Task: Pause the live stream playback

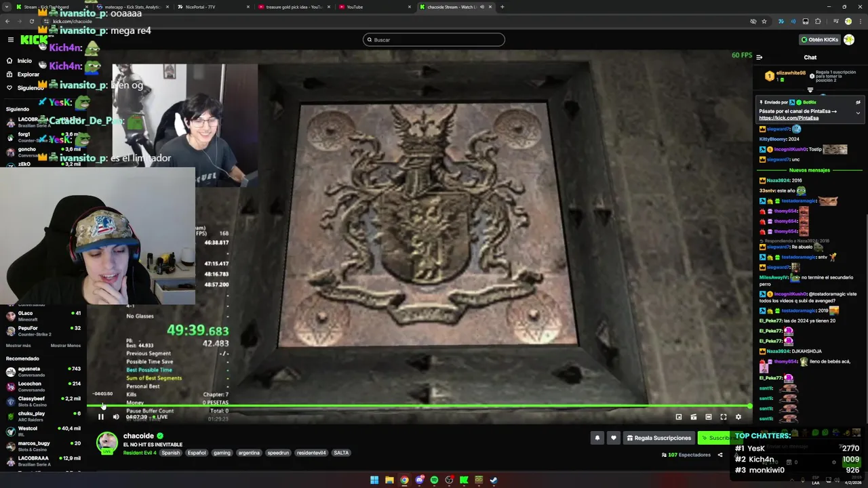Action: tap(101, 417)
